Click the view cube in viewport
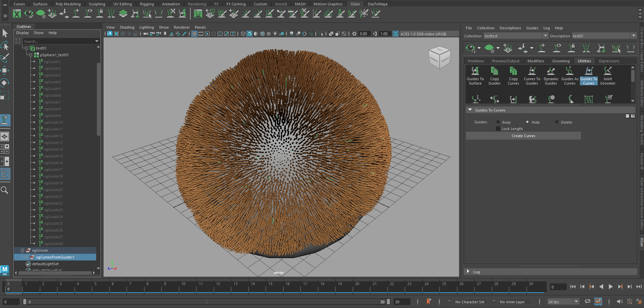 [439, 58]
